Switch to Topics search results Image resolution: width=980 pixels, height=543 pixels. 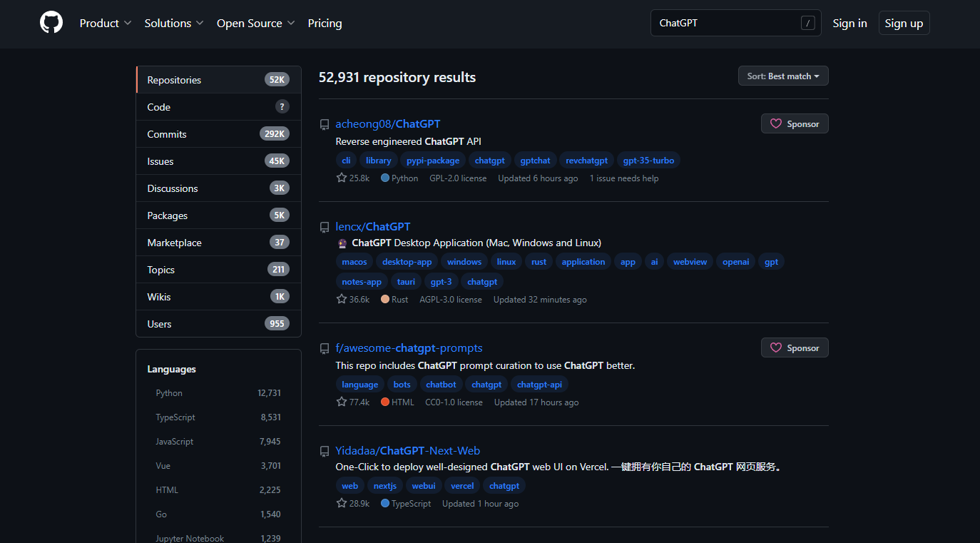[x=218, y=270]
